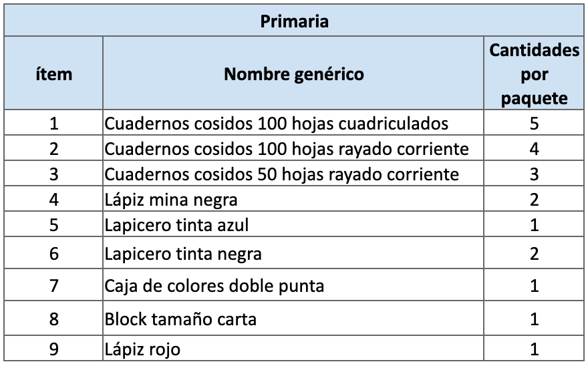Click the Lapicero tinta azul cell

coord(176,225)
